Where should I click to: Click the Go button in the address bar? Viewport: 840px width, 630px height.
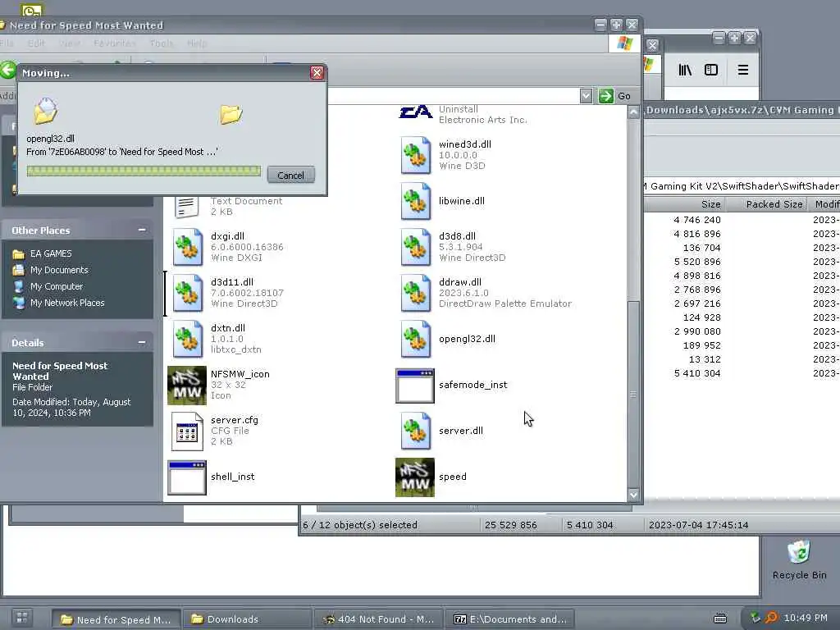[x=615, y=96]
